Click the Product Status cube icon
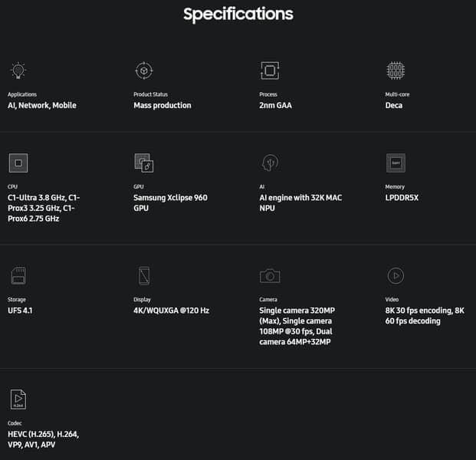Viewport: 476px width, 460px height. (x=143, y=71)
